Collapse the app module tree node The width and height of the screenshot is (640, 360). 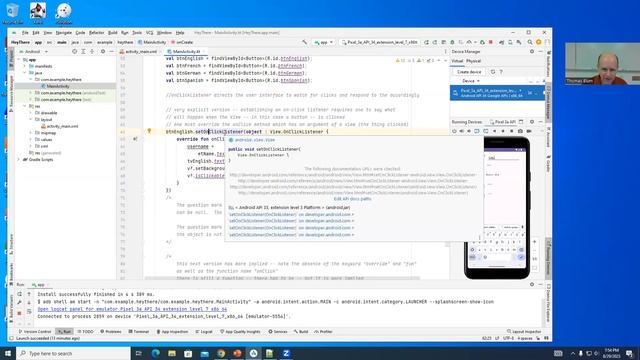(x=19, y=60)
